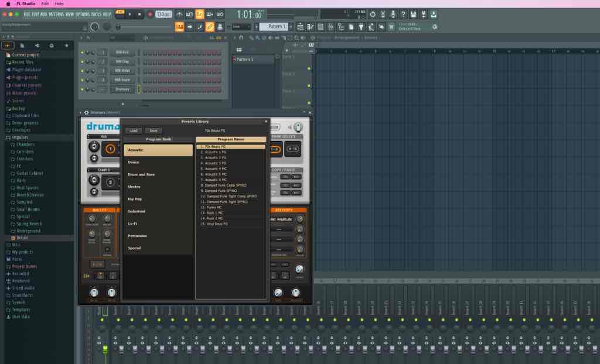Toggle wait for input to start playing
This screenshot has width=600, height=364.
coord(189,14)
